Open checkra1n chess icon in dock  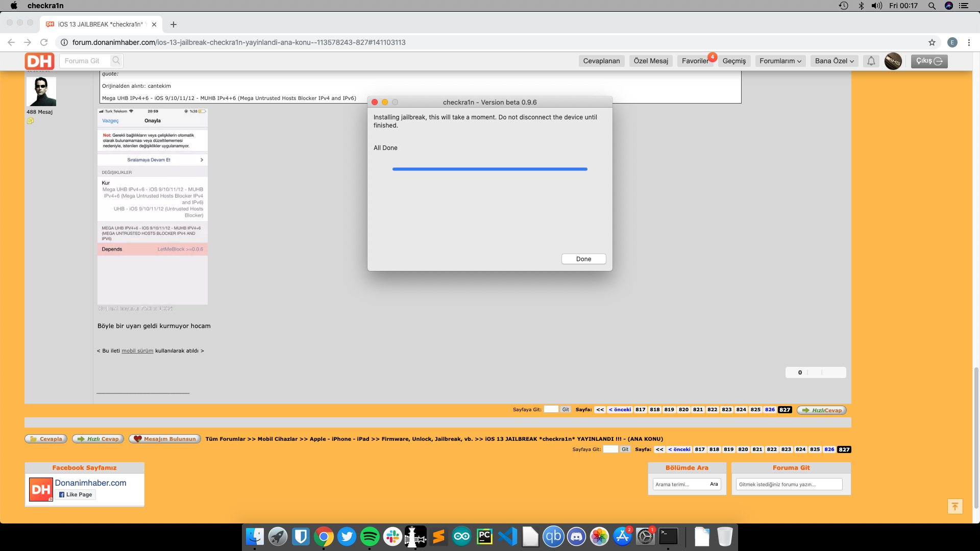click(415, 537)
